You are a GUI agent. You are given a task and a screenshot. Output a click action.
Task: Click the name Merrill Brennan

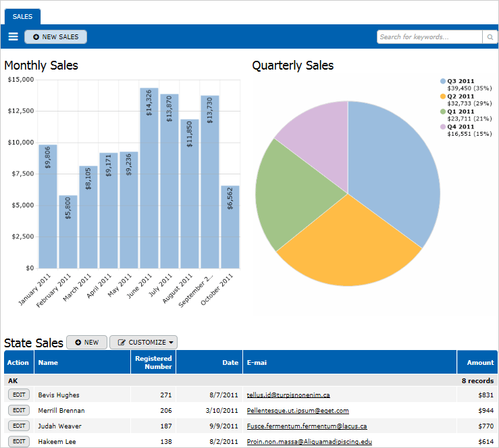point(61,410)
